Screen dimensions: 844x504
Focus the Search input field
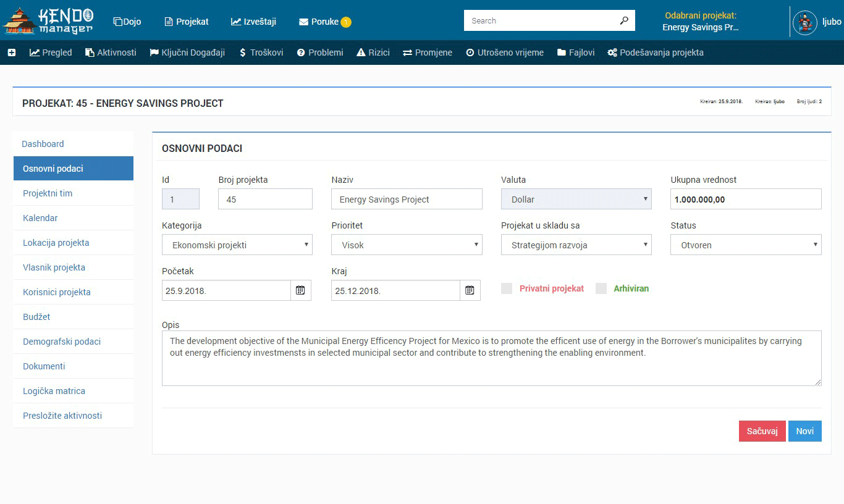[x=541, y=20]
